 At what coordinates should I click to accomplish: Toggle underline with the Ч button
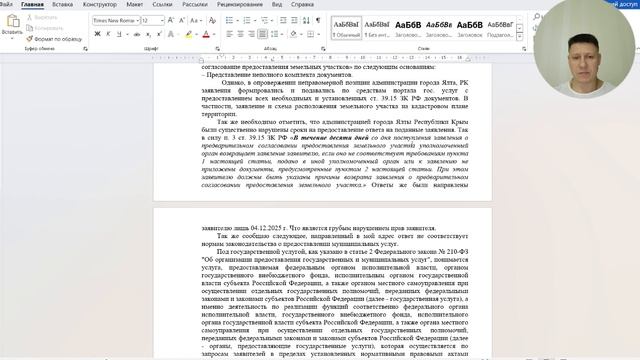click(x=119, y=34)
